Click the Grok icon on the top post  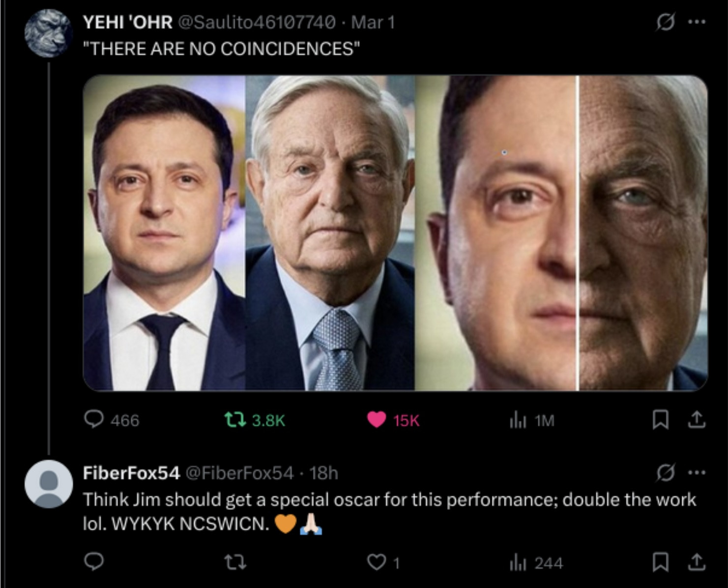click(665, 22)
